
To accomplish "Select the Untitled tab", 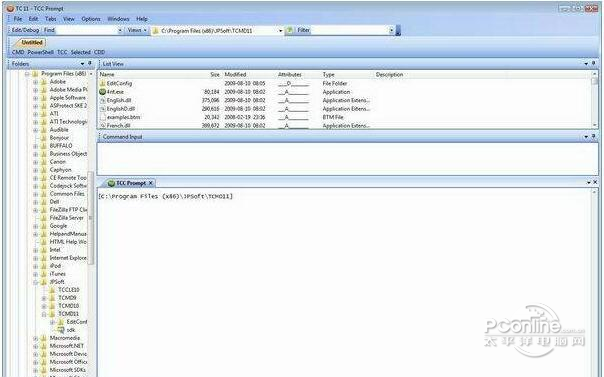I will tap(31, 42).
